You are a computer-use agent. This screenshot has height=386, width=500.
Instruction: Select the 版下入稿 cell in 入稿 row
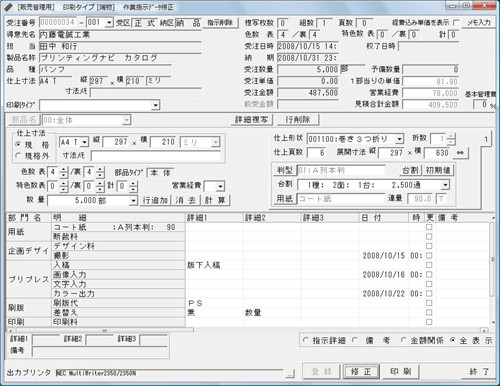tap(214, 265)
